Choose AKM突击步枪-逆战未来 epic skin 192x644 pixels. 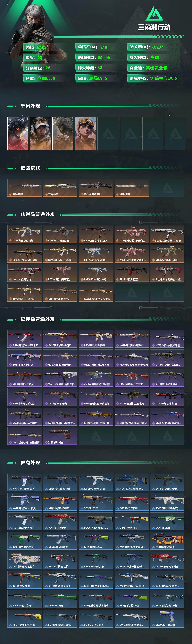coord(25,339)
